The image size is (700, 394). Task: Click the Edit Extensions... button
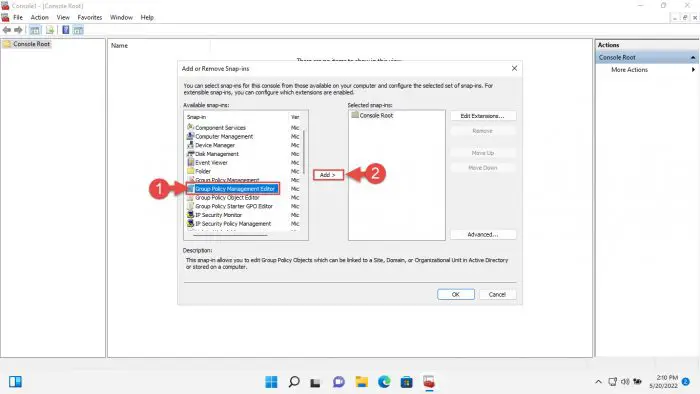[483, 116]
